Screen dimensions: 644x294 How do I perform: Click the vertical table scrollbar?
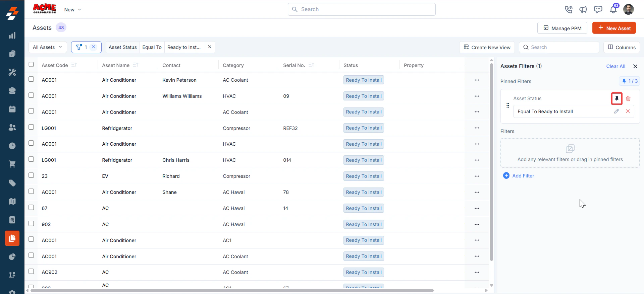pos(491,162)
